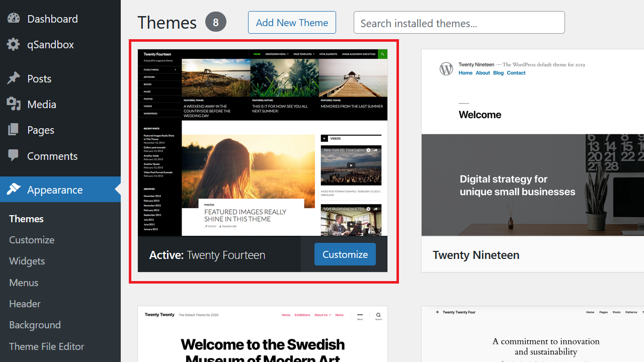Image resolution: width=644 pixels, height=362 pixels.
Task: Go to Widgets submenu
Action: pos(27,261)
